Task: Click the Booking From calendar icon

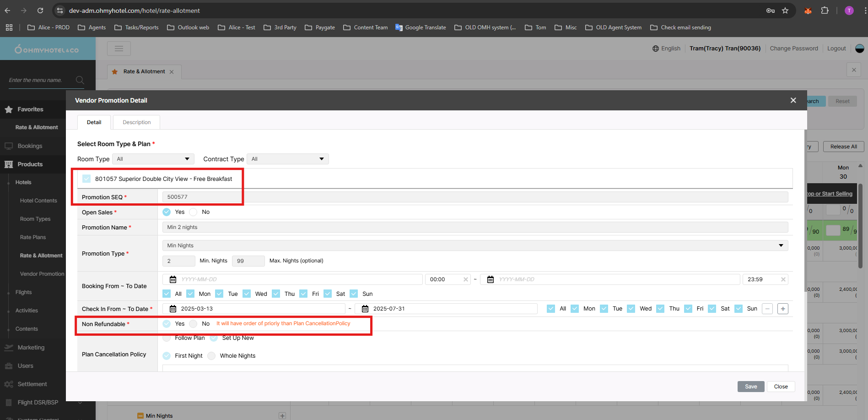Action: (x=173, y=279)
